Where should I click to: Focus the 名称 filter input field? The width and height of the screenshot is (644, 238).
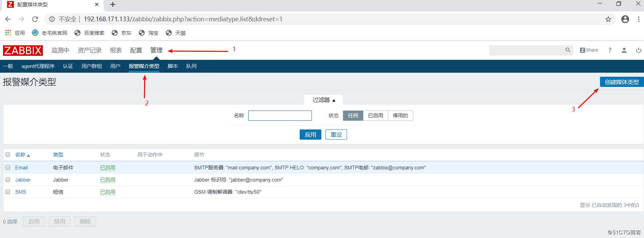(x=280, y=116)
